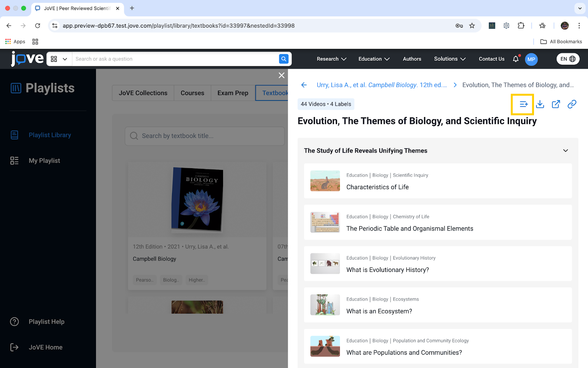Screen dimensions: 588x368
Task: Open Playlist Help link
Action: (47, 322)
